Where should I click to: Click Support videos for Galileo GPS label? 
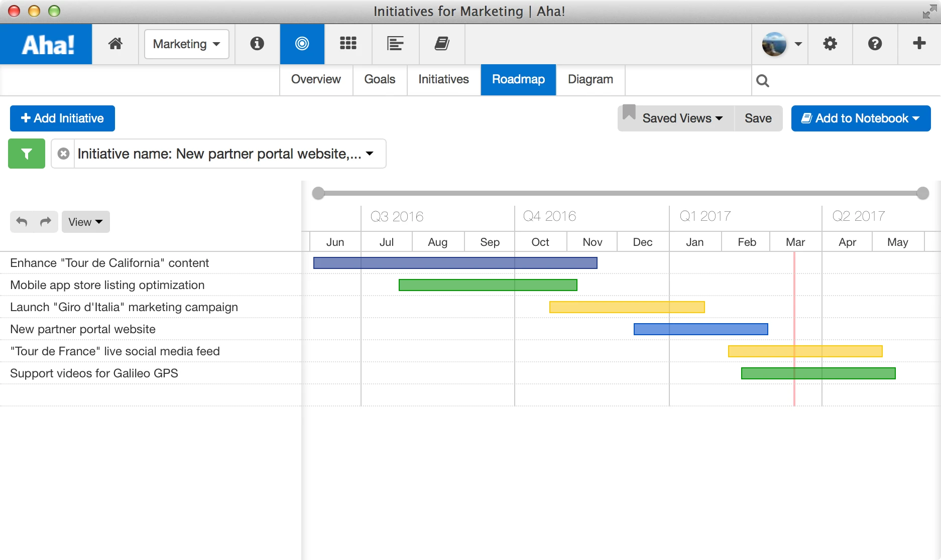pos(94,373)
